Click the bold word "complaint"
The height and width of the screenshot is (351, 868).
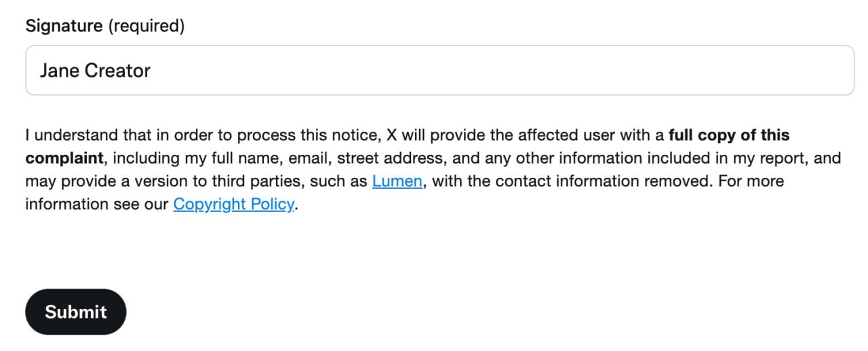coord(64,158)
